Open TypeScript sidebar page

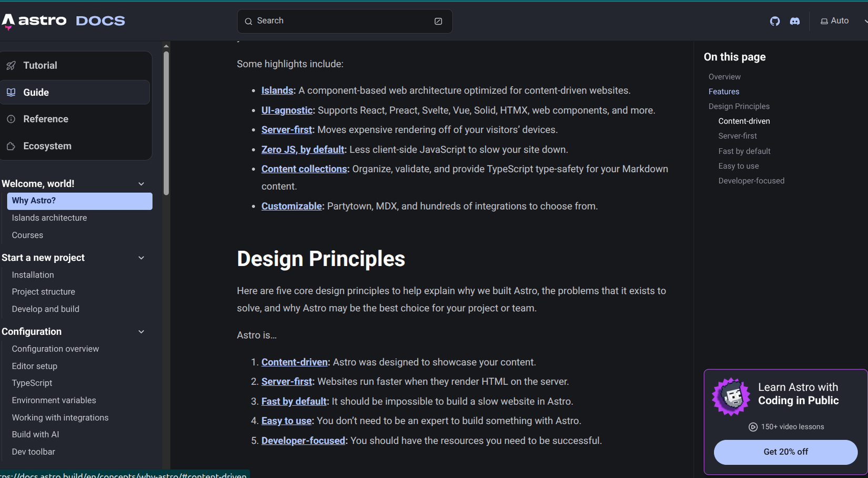pyautogui.click(x=32, y=383)
